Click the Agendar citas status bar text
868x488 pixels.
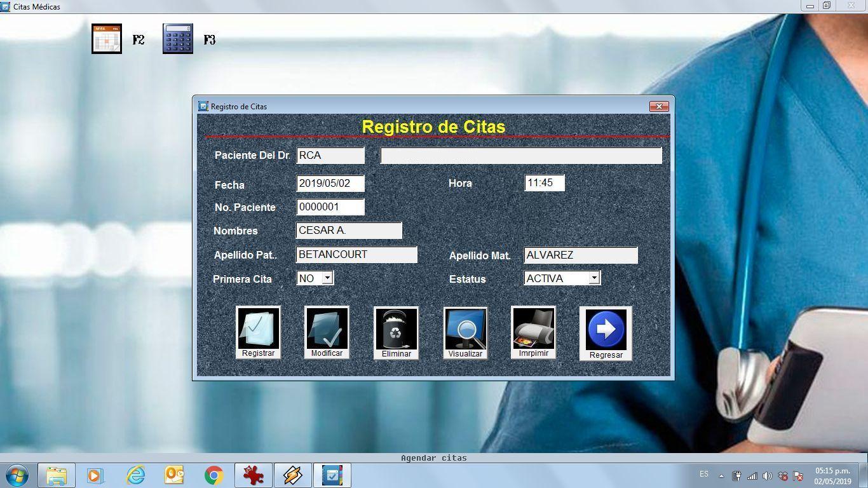coord(434,457)
